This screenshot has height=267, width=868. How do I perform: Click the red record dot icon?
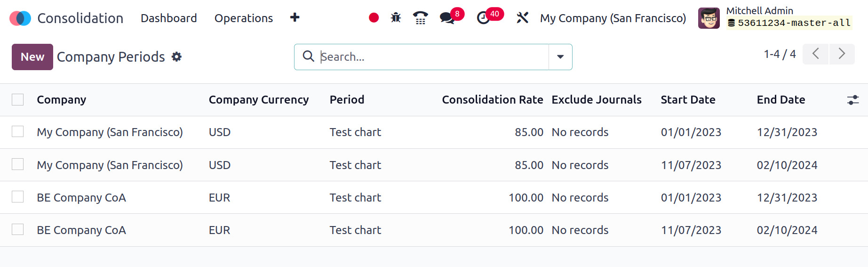[374, 18]
